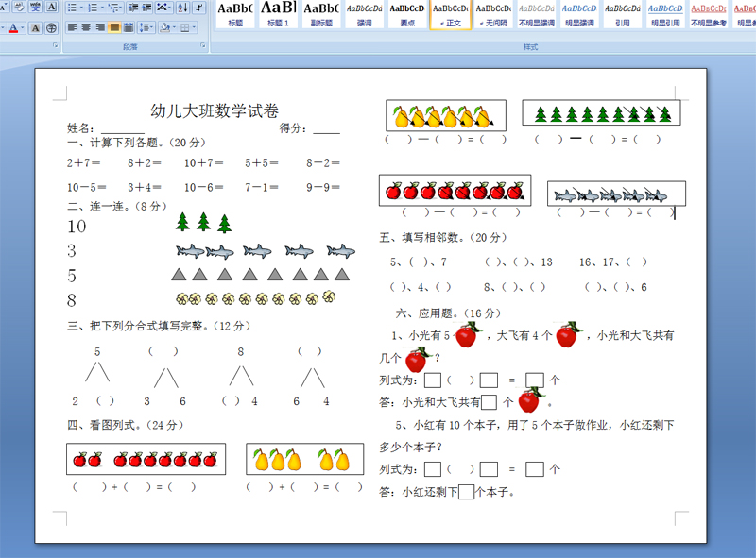Click the answer box in 小红还剩下□个本子
The image size is (756, 558).
pos(466,492)
